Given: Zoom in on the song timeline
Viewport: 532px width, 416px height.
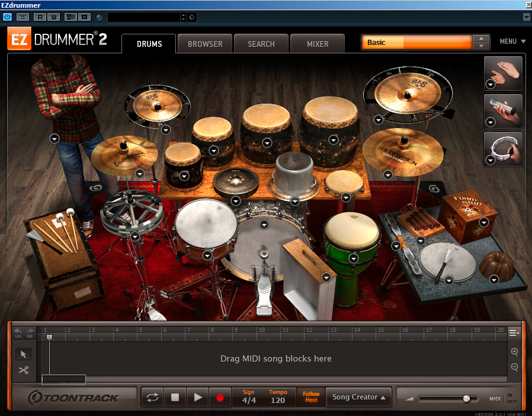Looking at the screenshot, I should coord(514,351).
